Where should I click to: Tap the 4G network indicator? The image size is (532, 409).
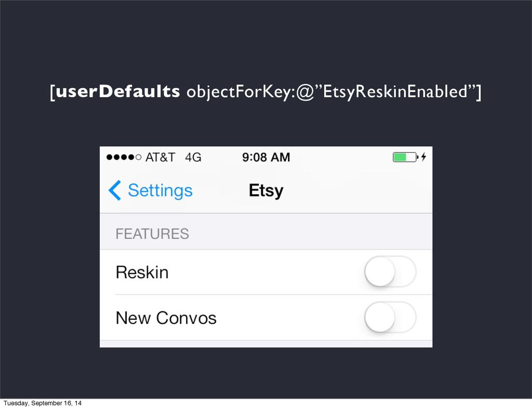[x=193, y=157]
